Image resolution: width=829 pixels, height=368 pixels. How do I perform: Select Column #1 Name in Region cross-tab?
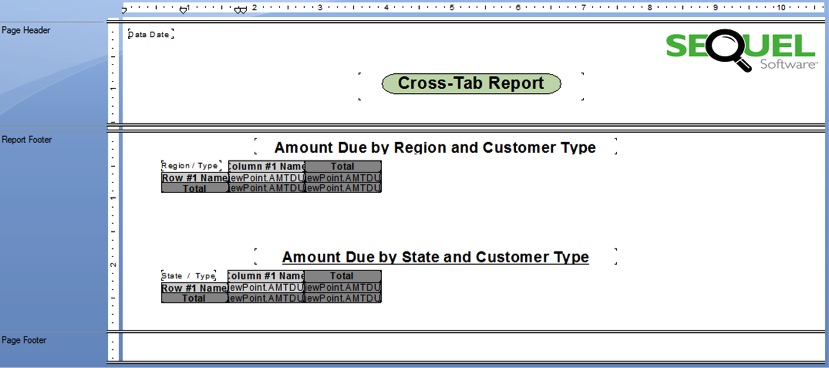[266, 166]
